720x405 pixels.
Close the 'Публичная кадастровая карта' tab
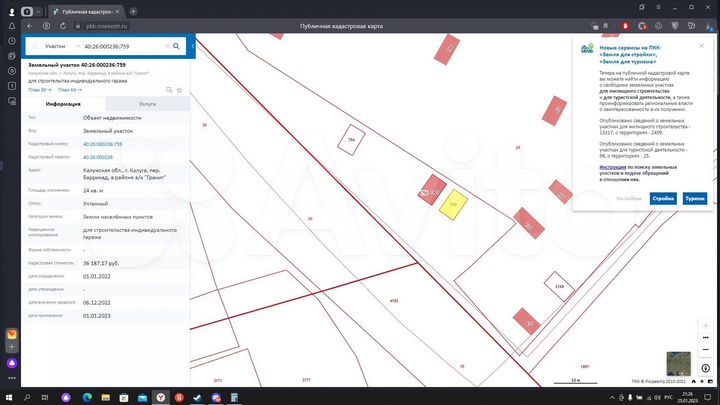pyautogui.click(x=118, y=11)
